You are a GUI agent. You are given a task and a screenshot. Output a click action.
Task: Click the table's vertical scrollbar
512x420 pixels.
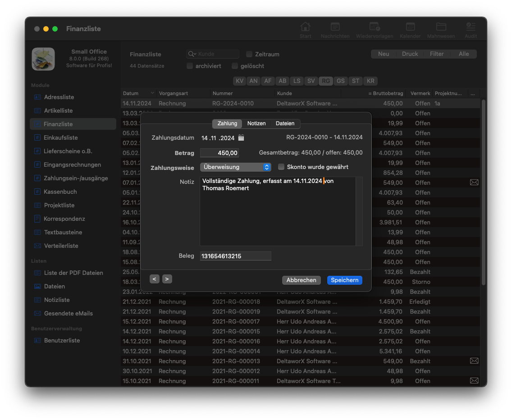coord(484,193)
